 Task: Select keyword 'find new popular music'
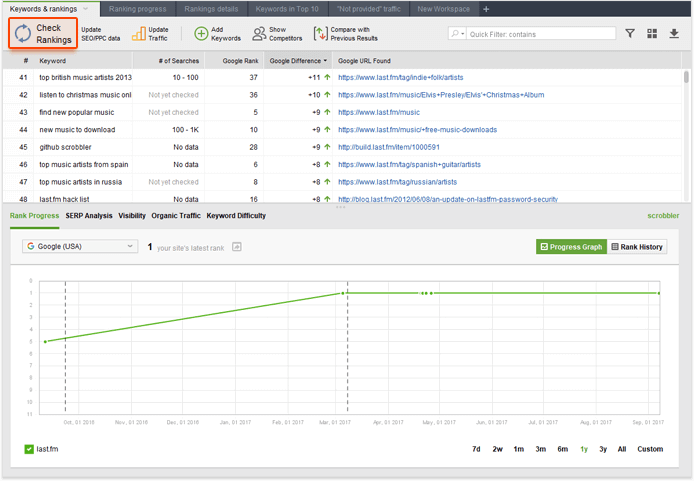(x=77, y=112)
